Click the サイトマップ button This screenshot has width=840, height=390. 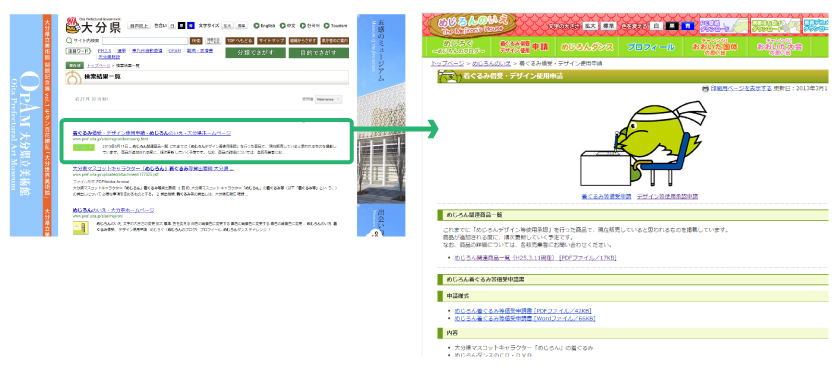pyautogui.click(x=271, y=40)
